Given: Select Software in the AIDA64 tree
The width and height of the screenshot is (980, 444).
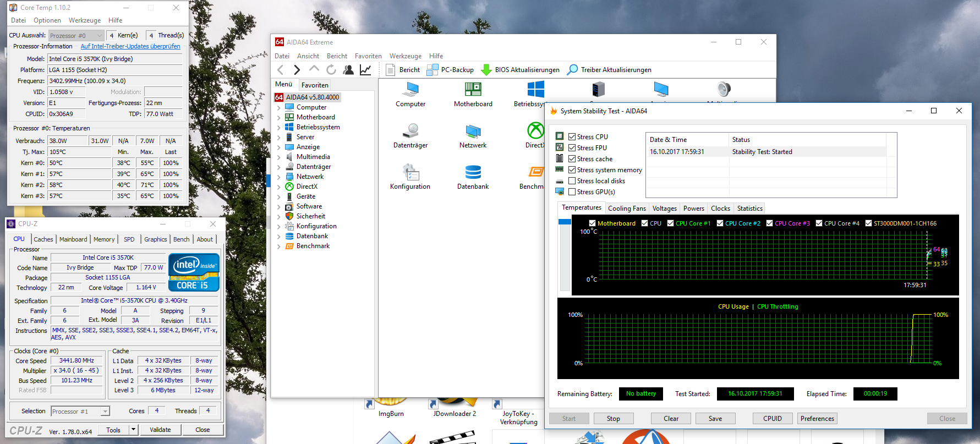Looking at the screenshot, I should click(309, 206).
